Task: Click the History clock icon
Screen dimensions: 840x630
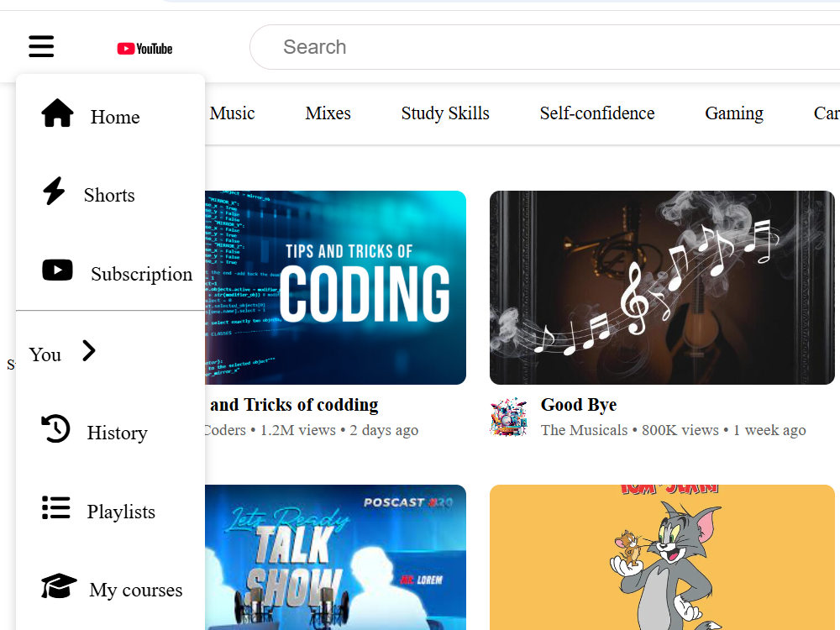Action: pyautogui.click(x=55, y=428)
